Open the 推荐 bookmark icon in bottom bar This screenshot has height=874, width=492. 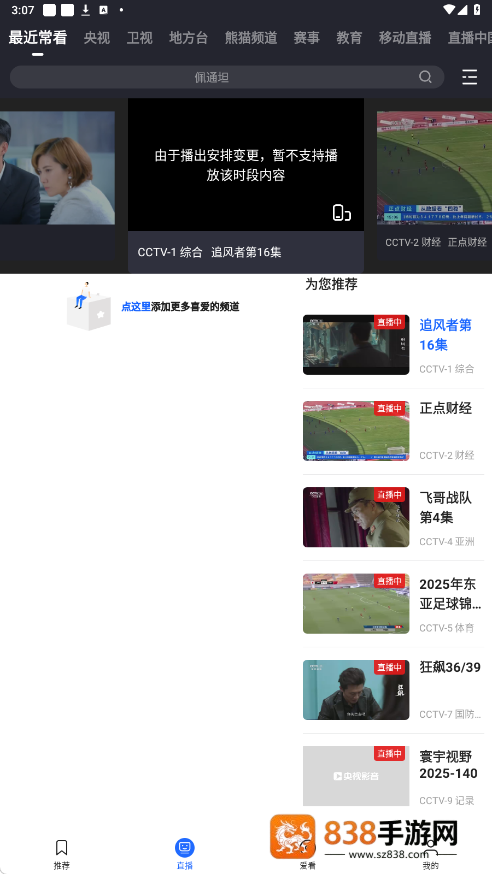pyautogui.click(x=61, y=848)
